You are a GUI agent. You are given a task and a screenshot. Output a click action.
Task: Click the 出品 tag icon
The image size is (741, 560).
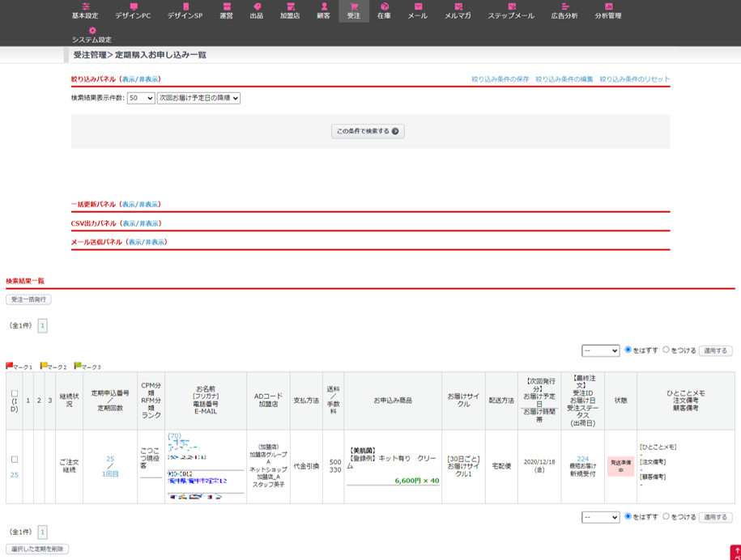point(257,6)
